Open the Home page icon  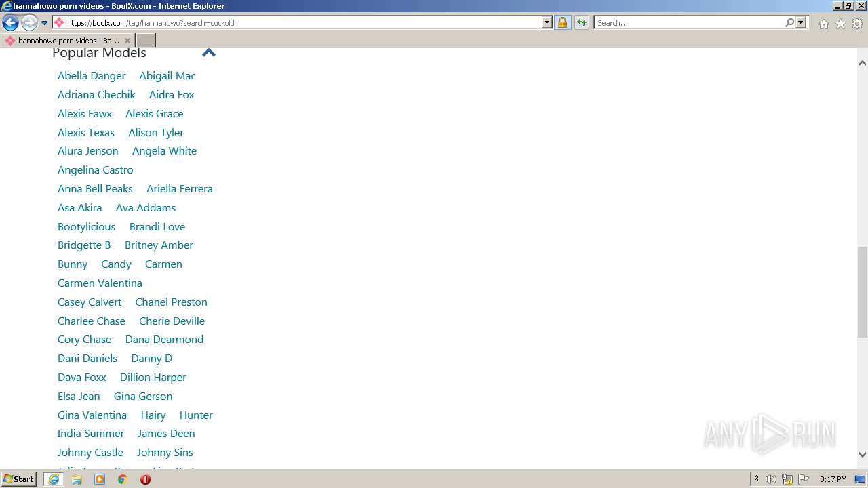[x=823, y=24]
